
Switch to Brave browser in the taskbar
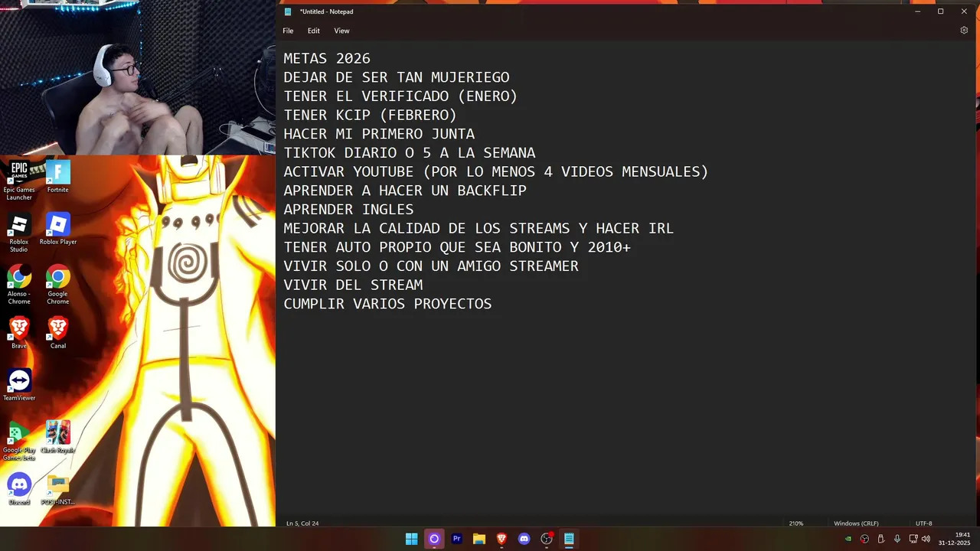[501, 539]
